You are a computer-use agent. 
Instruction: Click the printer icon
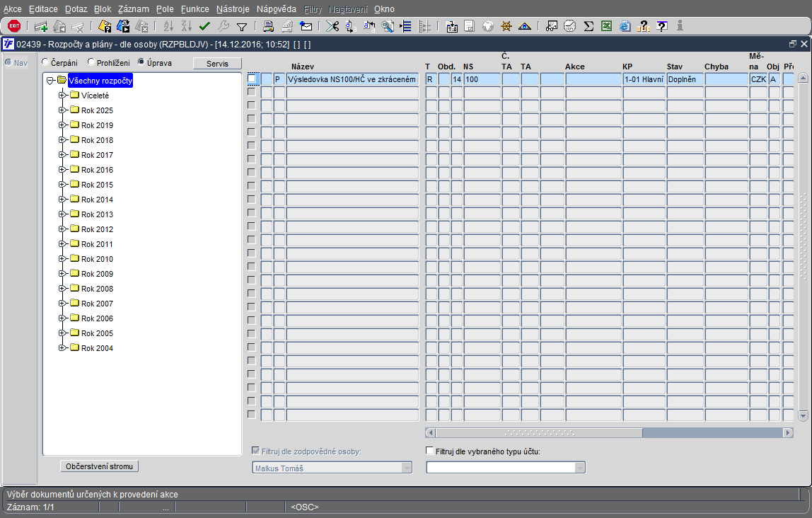pos(268,26)
